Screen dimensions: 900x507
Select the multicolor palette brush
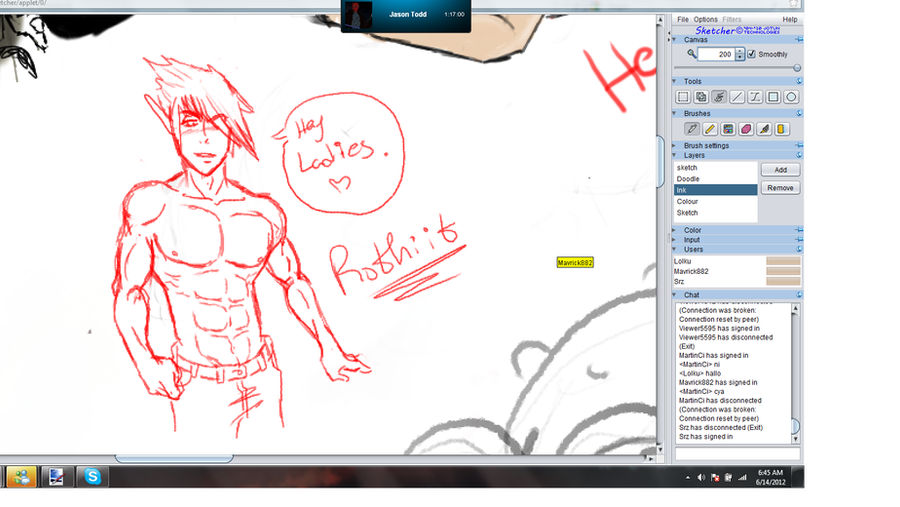pyautogui.click(x=728, y=129)
